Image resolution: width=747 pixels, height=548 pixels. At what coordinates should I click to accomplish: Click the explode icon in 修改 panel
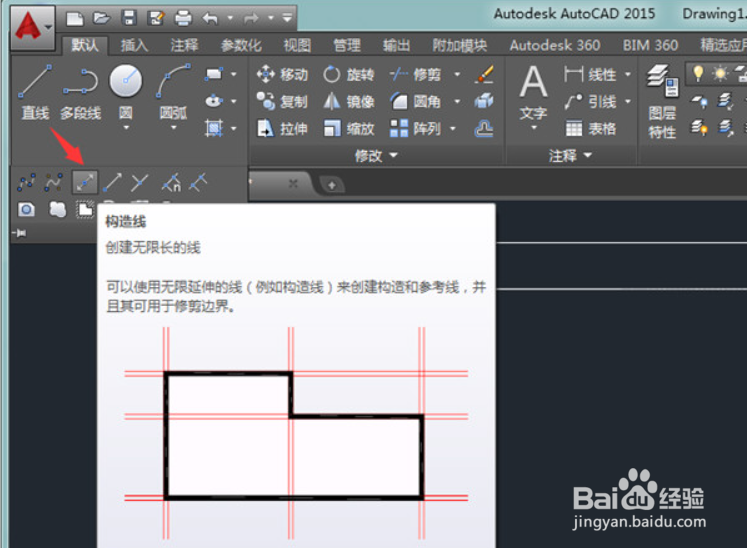pyautogui.click(x=484, y=101)
